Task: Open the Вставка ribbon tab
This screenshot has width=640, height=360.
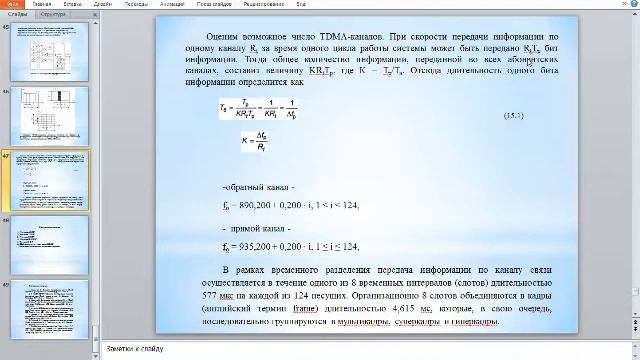Action: click(72, 4)
